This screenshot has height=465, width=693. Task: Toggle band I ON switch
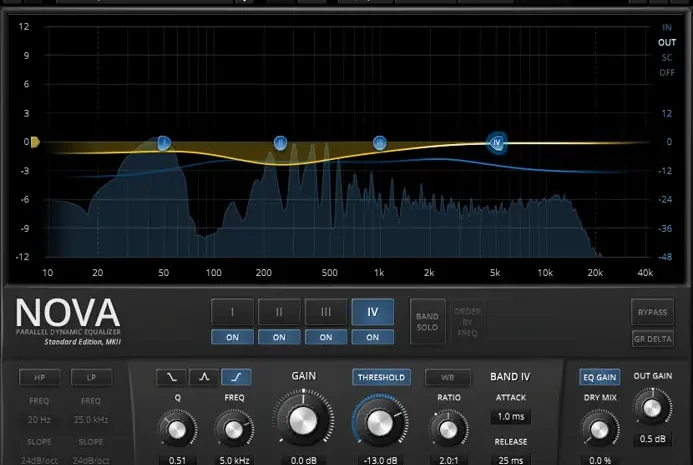click(232, 337)
